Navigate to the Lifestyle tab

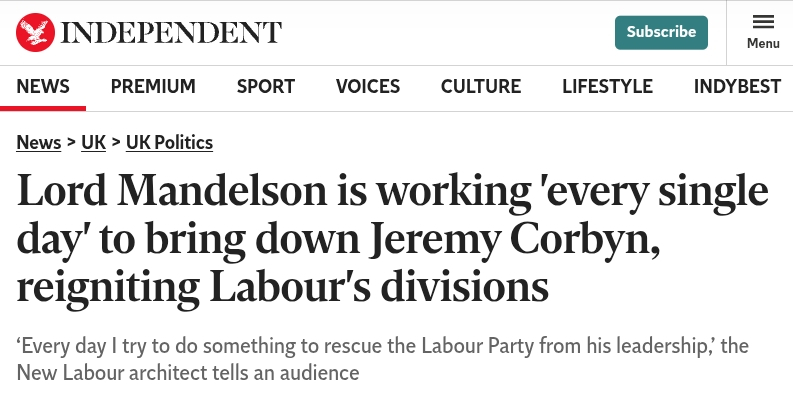point(607,86)
